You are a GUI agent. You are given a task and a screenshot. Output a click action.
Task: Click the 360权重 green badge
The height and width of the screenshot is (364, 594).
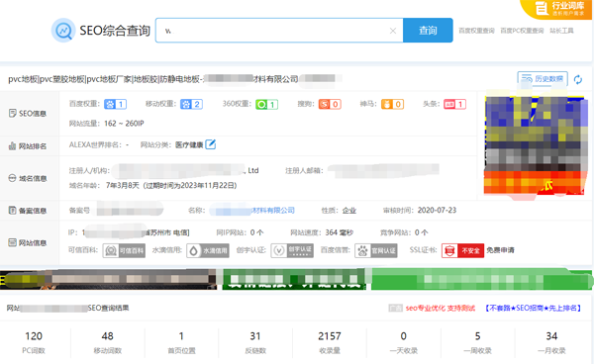266,104
